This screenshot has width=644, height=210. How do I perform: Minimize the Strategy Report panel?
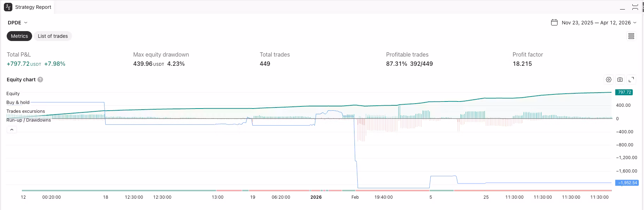622,7
